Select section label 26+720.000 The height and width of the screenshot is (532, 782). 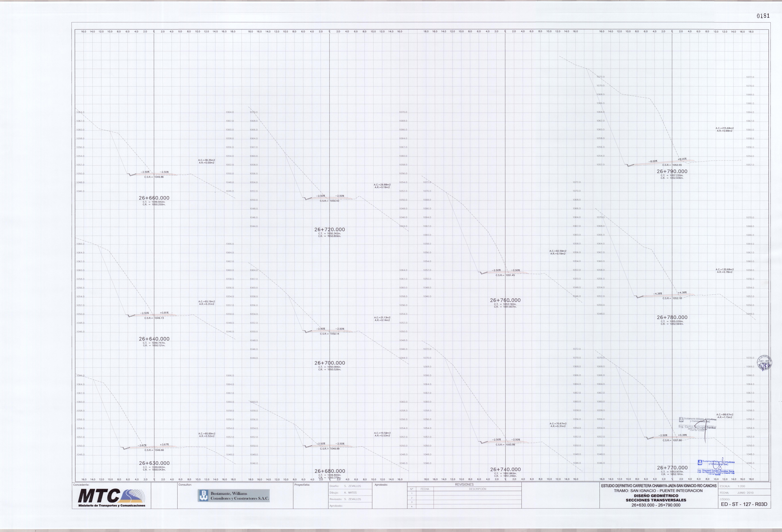tap(330, 229)
